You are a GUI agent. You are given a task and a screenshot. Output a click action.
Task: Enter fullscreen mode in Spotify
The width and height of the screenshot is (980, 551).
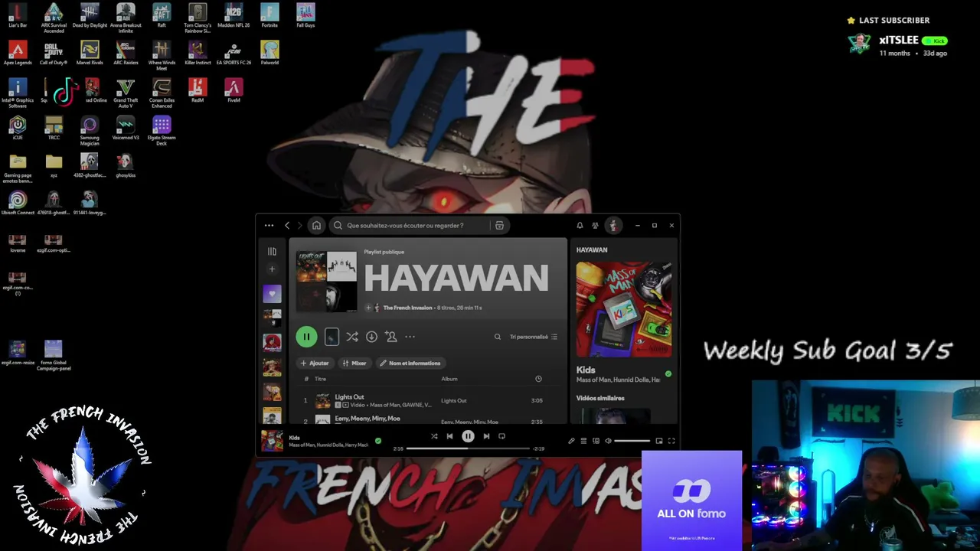tap(671, 441)
